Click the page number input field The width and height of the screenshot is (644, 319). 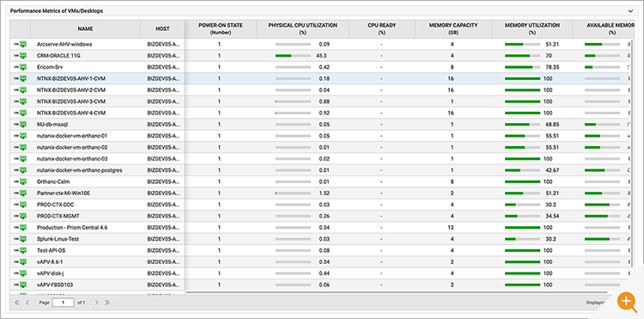click(x=64, y=303)
